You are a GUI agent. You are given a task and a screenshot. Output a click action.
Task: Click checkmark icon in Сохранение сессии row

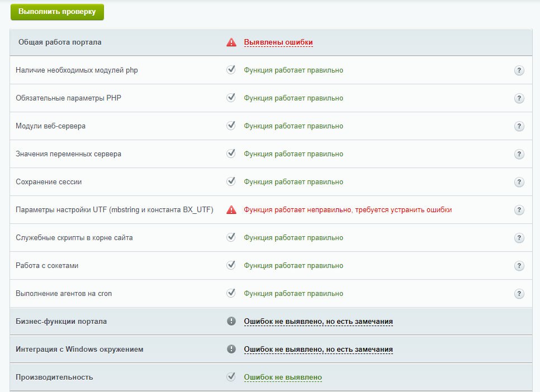(231, 181)
